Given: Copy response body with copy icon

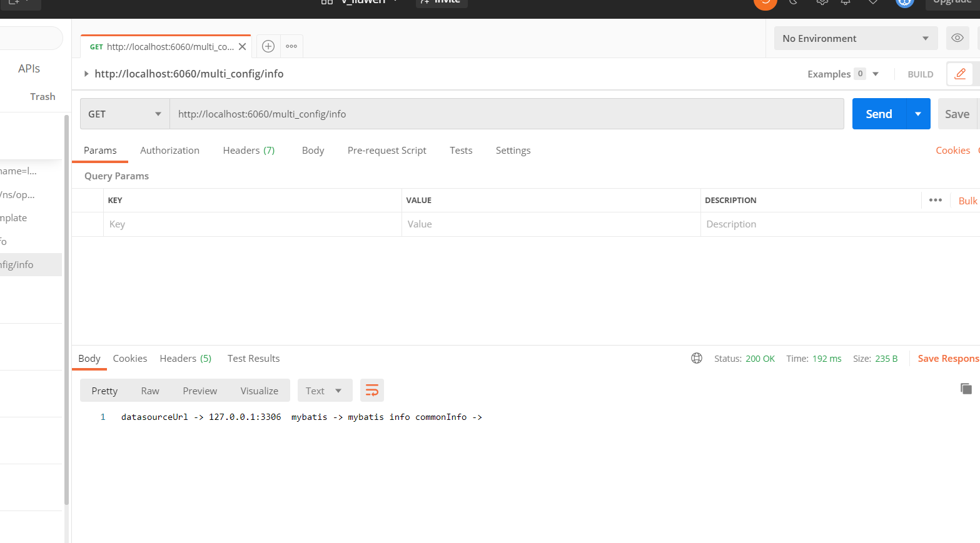Looking at the screenshot, I should click(966, 389).
